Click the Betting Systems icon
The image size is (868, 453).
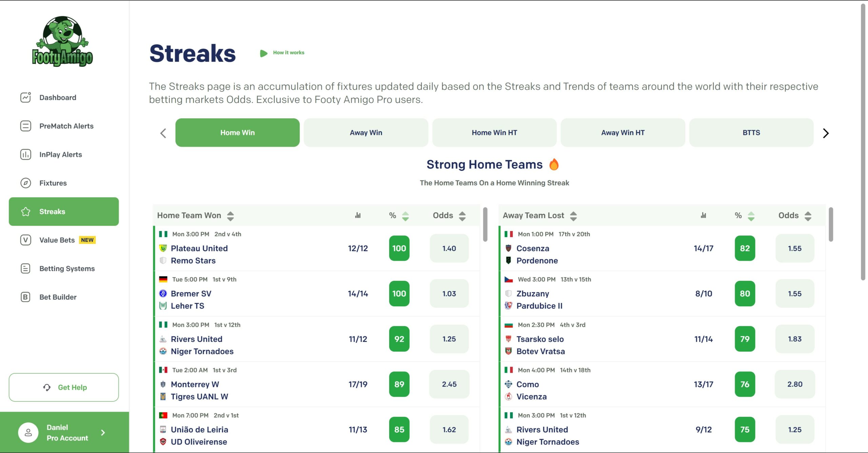[25, 268]
